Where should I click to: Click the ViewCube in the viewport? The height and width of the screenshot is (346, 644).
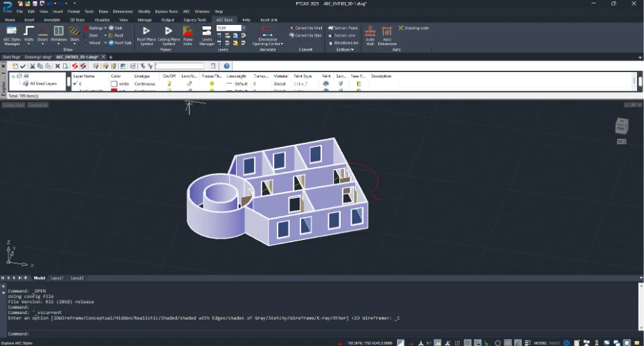pos(621,126)
